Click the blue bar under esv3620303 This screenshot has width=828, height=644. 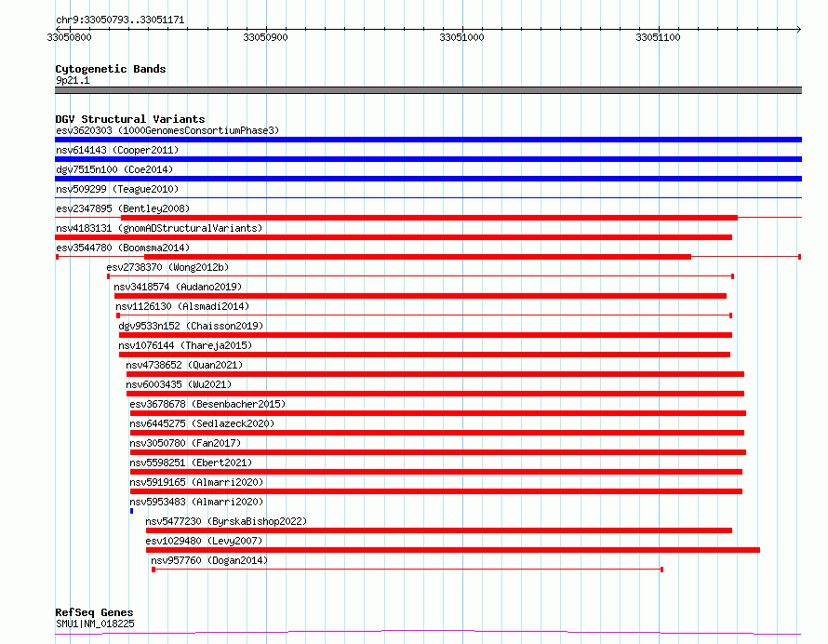428,140
